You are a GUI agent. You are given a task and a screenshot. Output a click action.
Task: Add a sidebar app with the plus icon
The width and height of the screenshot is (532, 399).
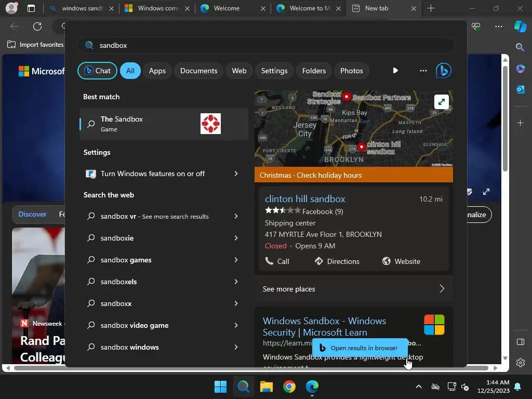[x=520, y=123]
